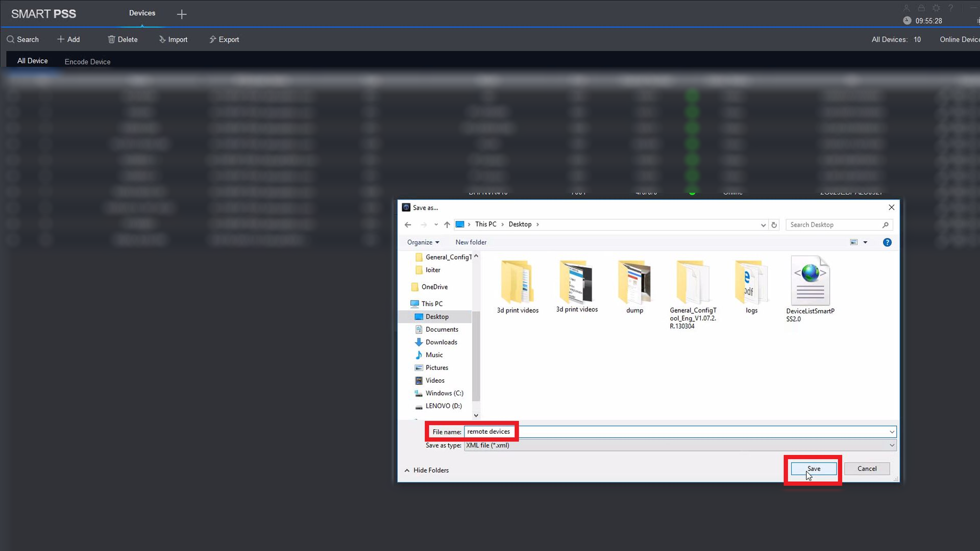The height and width of the screenshot is (551, 980).
Task: Click Desktop in the address breadcrumb
Action: (520, 224)
